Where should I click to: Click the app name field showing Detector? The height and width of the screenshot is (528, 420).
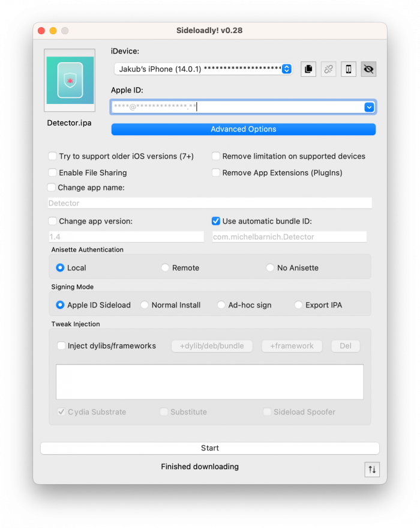[x=210, y=203]
